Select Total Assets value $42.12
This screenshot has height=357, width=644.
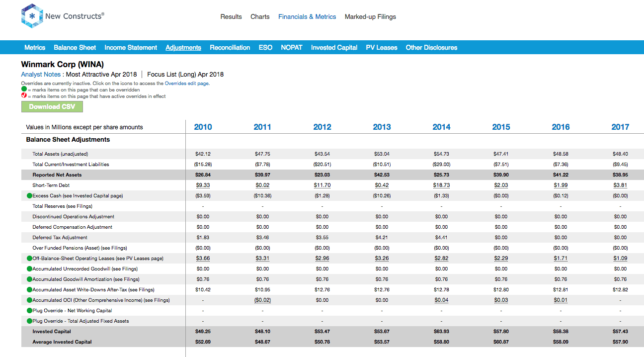(x=203, y=154)
